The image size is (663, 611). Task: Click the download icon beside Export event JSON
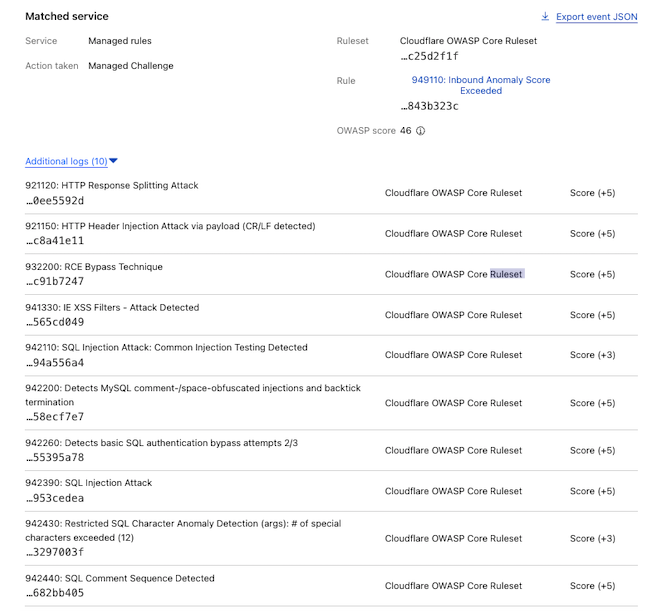coord(545,16)
